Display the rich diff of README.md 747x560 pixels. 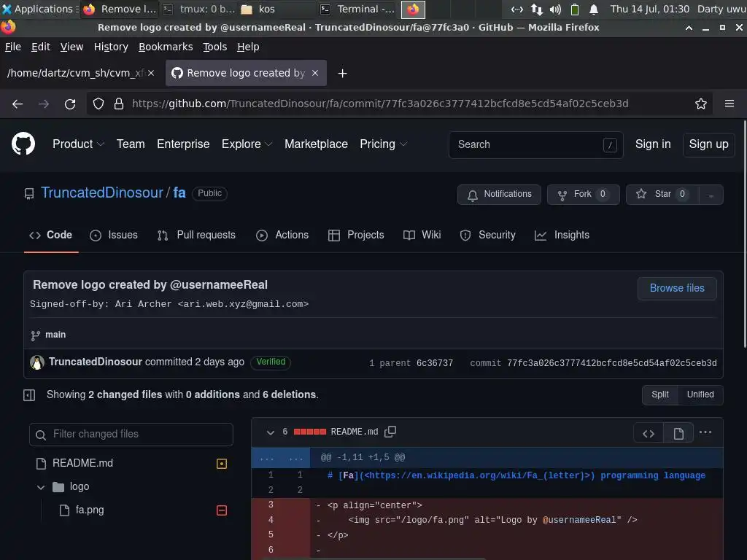[678, 433]
